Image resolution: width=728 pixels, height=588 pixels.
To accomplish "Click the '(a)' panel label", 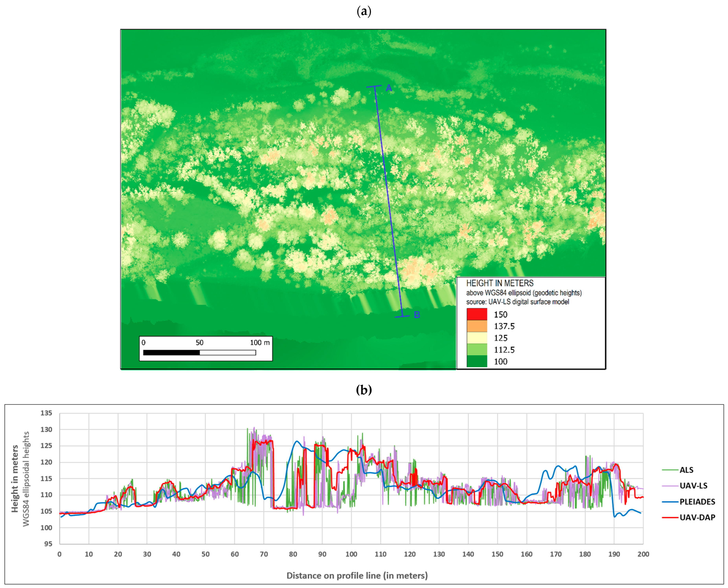I will [x=364, y=12].
